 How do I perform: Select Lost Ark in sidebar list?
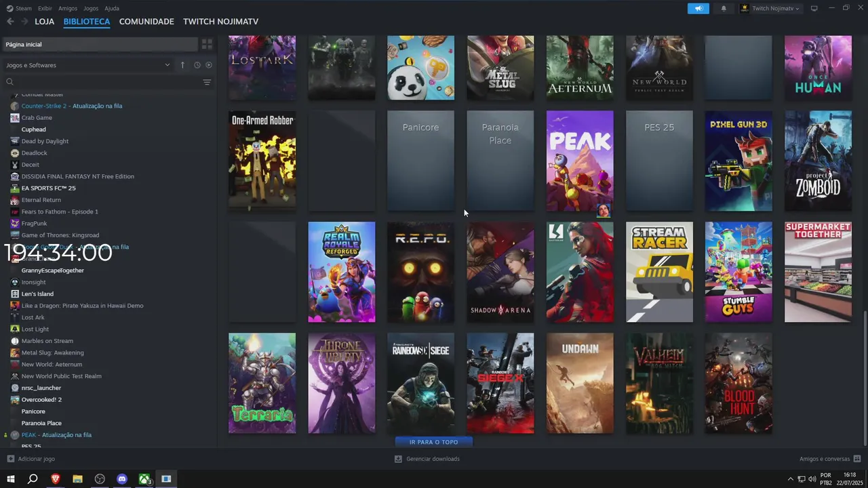coord(33,317)
